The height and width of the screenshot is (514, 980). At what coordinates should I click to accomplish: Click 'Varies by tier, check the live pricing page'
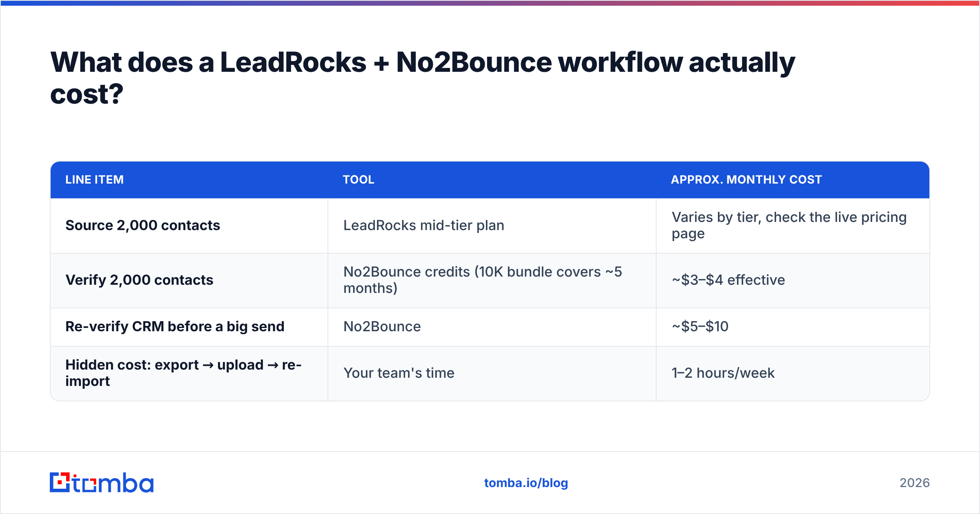(x=789, y=225)
